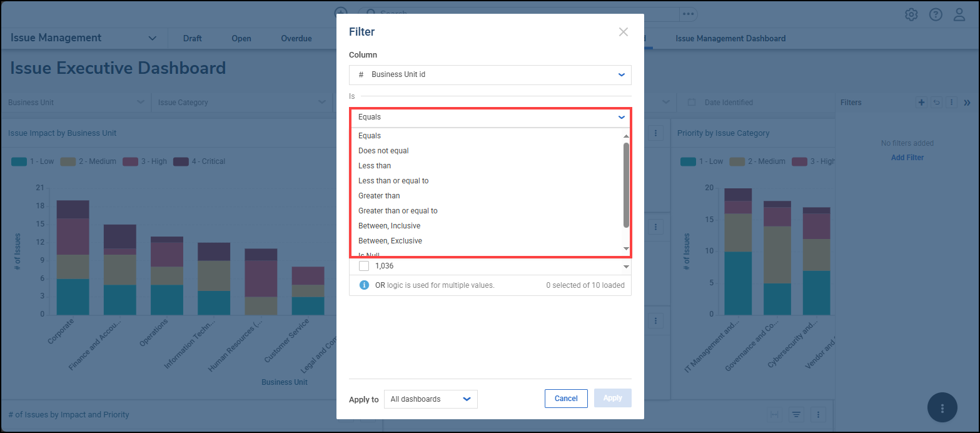
Task: Open the Apply to dropdown
Action: point(430,399)
